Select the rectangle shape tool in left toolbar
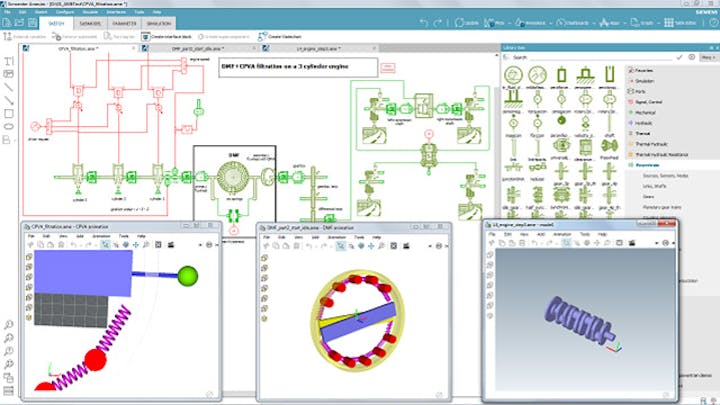The width and height of the screenshot is (720, 405). pos(9,113)
